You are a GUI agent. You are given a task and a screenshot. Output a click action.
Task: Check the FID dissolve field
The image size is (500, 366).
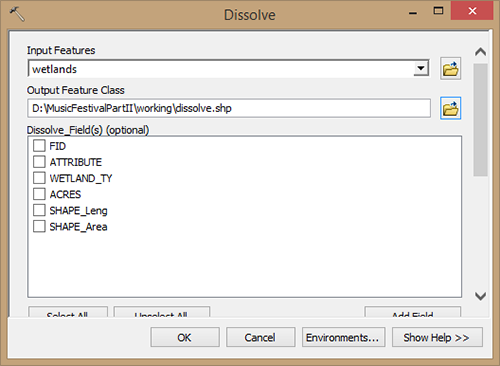(x=39, y=146)
